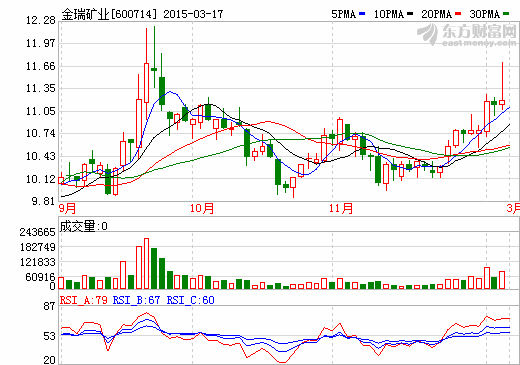Click the 20PMA red legend swatch
The image size is (520, 365).
coord(458,14)
